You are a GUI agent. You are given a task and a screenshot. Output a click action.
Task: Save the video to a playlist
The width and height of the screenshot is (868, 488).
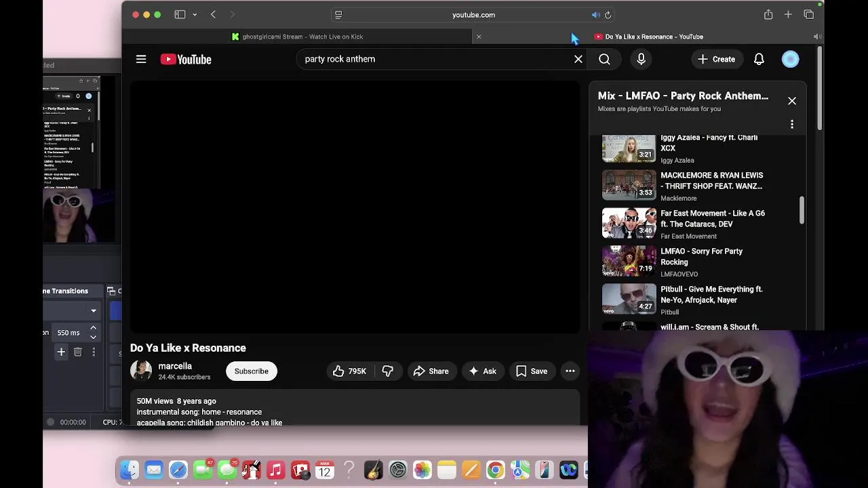click(x=532, y=371)
